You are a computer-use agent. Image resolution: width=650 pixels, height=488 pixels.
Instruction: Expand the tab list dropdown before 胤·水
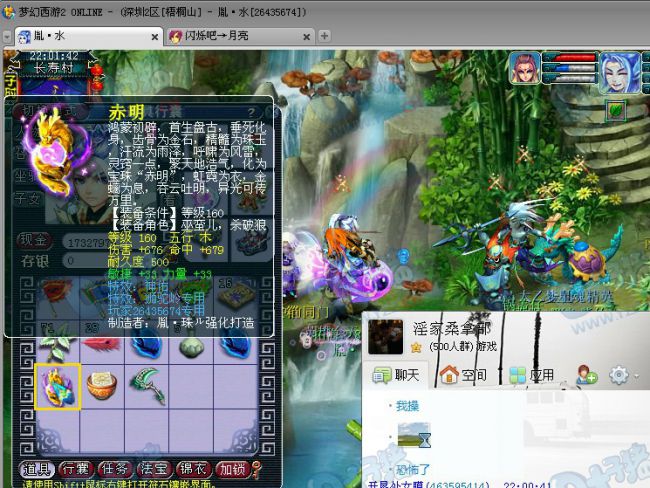tap(7, 36)
